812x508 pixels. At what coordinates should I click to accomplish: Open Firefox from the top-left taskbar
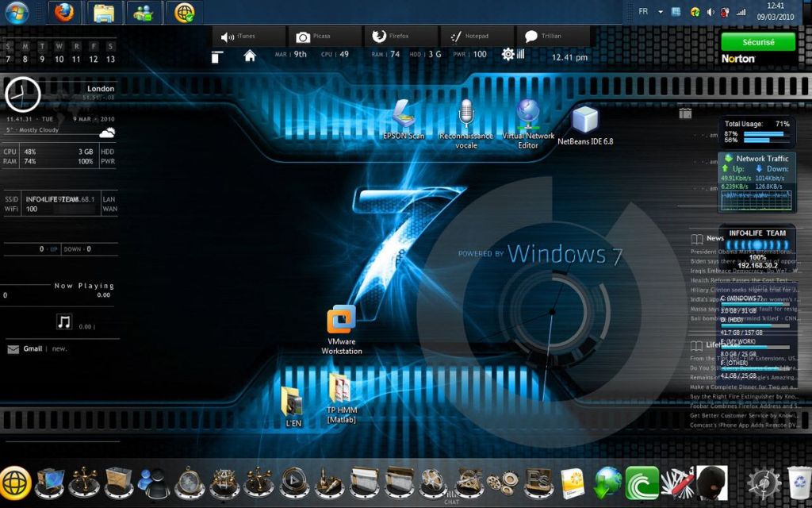(x=63, y=12)
